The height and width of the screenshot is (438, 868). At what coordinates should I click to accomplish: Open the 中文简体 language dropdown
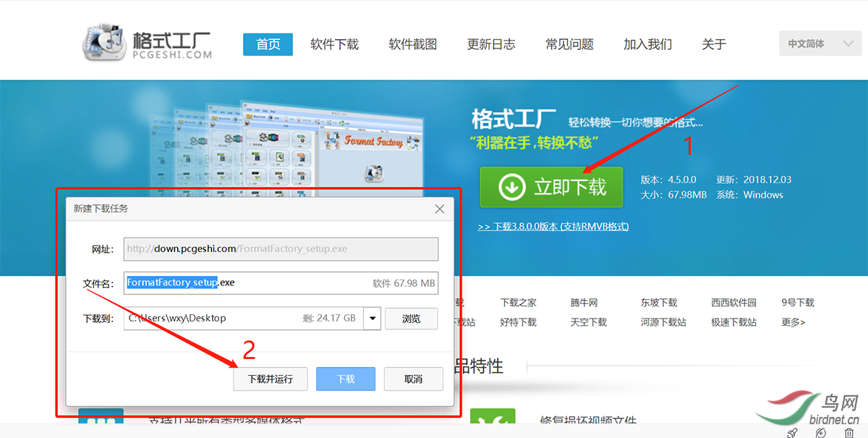click(x=820, y=44)
